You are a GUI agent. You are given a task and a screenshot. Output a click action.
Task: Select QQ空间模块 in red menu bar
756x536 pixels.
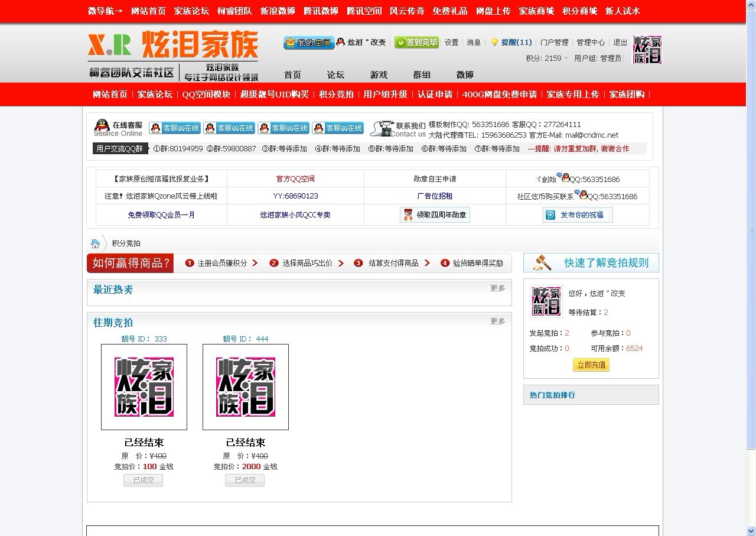(206, 95)
